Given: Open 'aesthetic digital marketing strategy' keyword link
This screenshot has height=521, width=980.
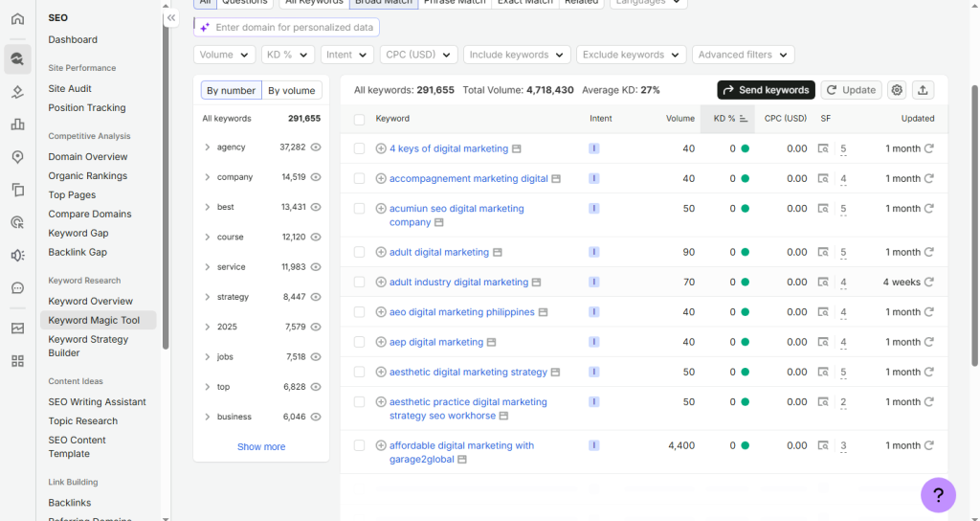Looking at the screenshot, I should coord(468,373).
